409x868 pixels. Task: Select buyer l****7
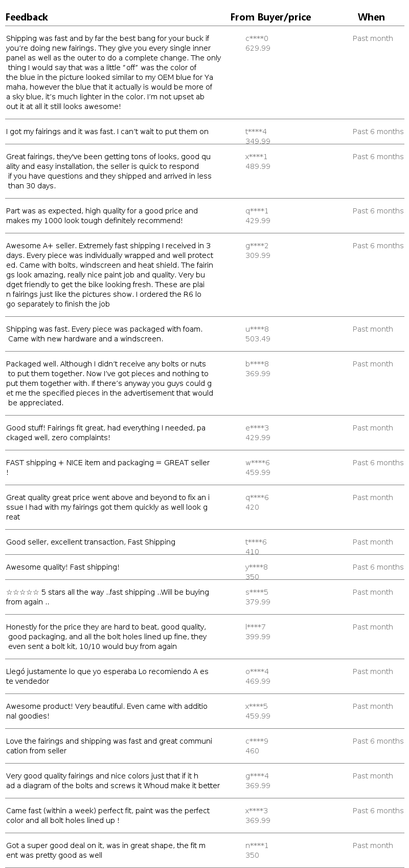pyautogui.click(x=255, y=627)
